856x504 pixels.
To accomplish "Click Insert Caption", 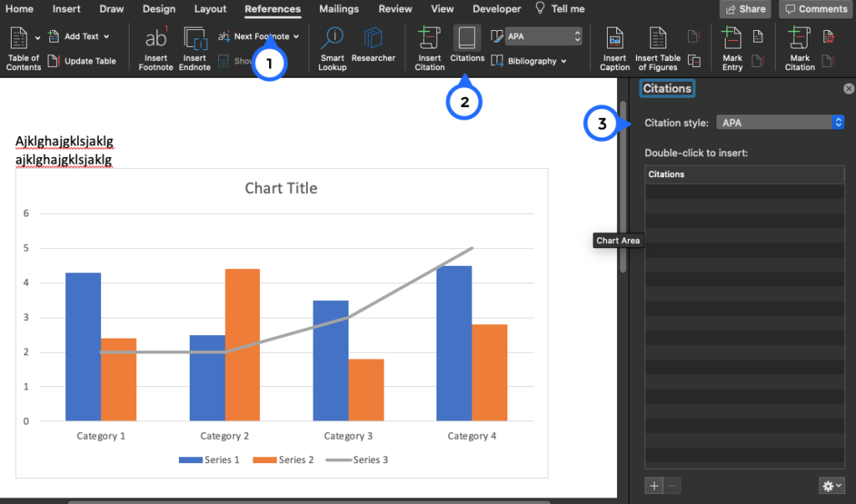I will [614, 49].
